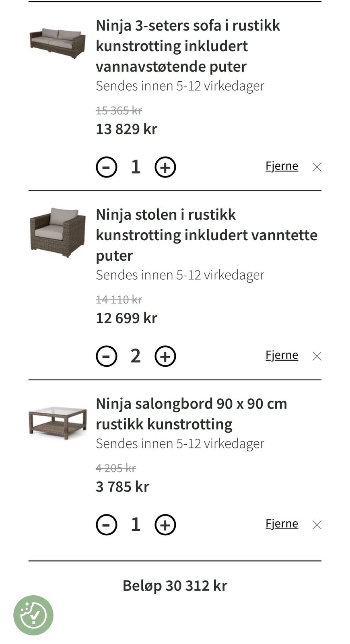
Task: Increase quantity of Ninja stolen chair
Action: click(x=165, y=356)
